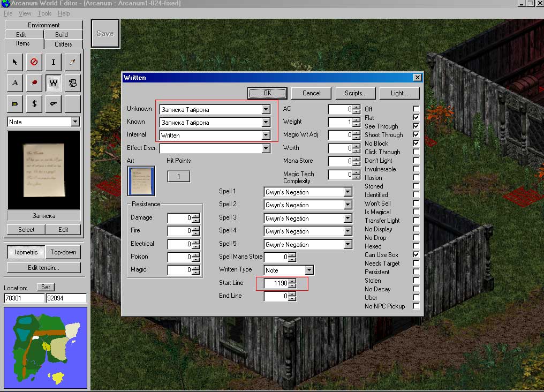Pick the dollar sign gold item icon
This screenshot has height=392, width=544.
click(x=34, y=104)
